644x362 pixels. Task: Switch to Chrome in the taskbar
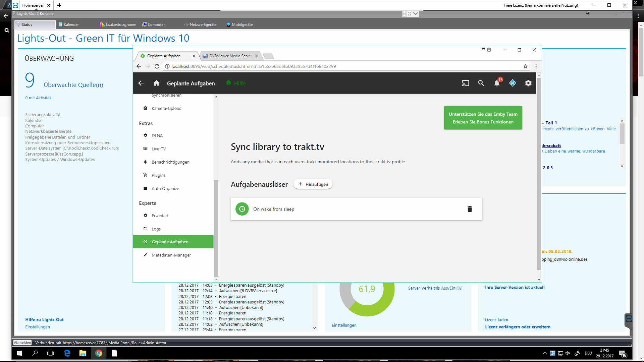[x=99, y=353]
